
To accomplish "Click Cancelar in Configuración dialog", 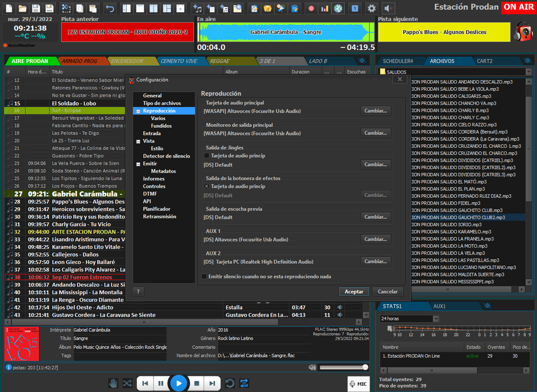I will coord(387,292).
